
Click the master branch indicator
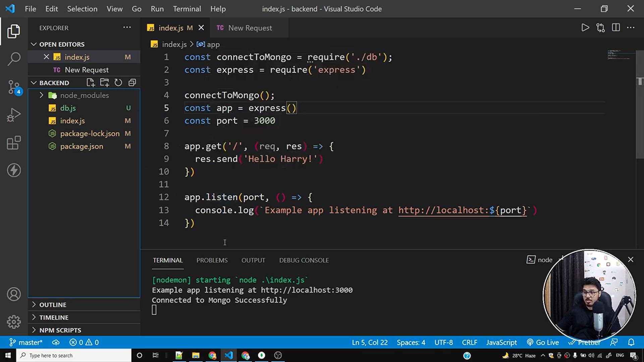(x=26, y=342)
